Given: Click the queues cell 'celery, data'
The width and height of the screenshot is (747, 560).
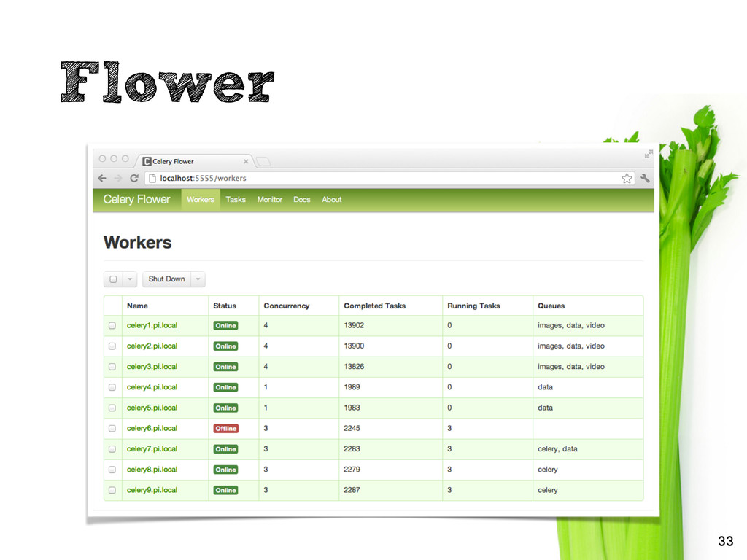Looking at the screenshot, I should [x=557, y=448].
